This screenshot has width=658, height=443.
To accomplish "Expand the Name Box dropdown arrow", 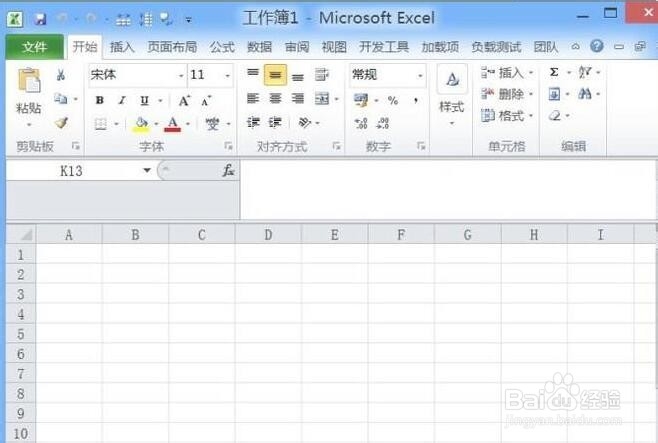I will point(147,170).
